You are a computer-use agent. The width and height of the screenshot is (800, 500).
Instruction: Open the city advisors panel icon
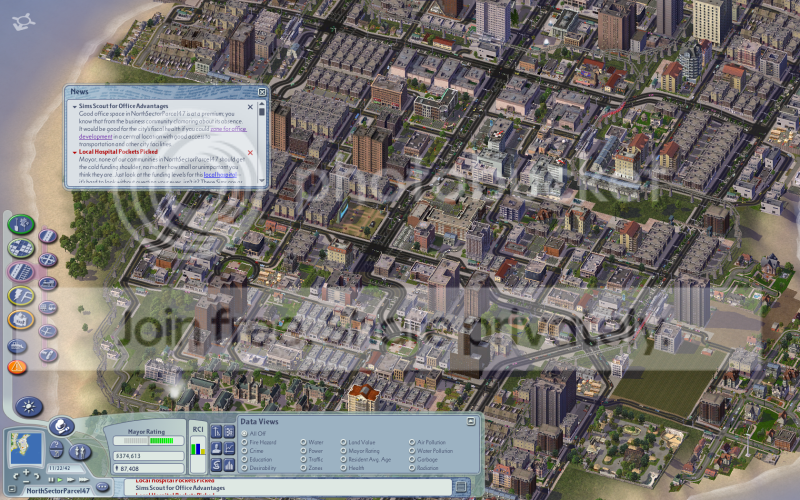click(216, 448)
